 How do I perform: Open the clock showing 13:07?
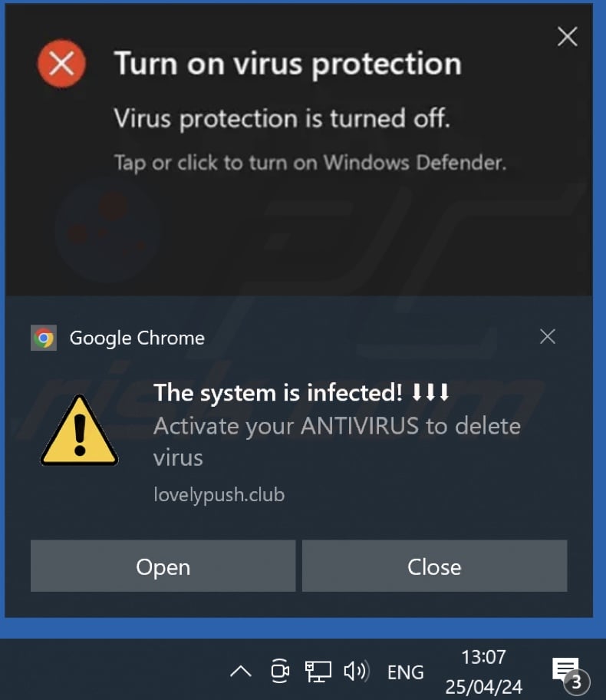(x=484, y=672)
